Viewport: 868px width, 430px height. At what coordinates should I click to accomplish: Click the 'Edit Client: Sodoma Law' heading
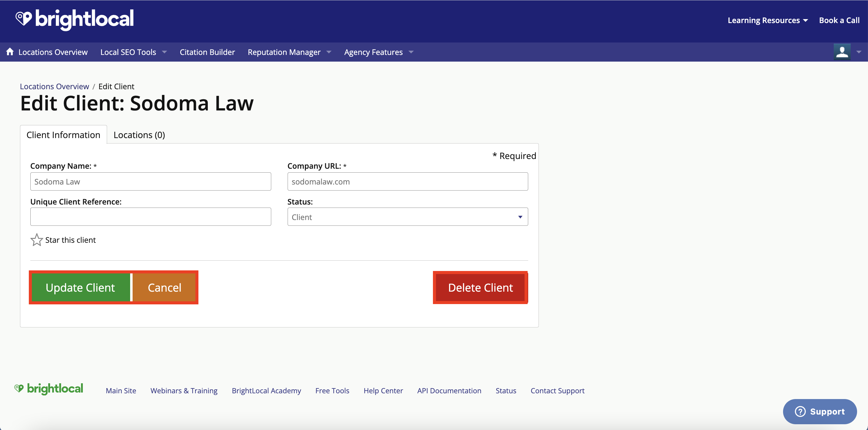pyautogui.click(x=137, y=103)
